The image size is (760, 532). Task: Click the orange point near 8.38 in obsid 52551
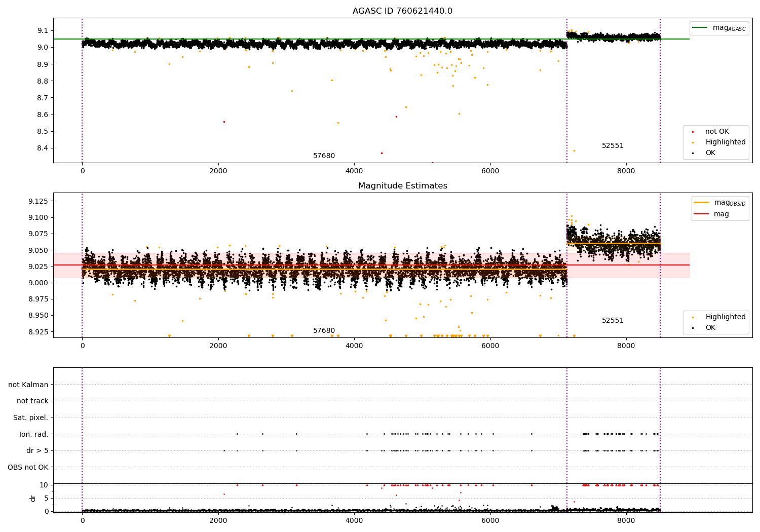point(574,150)
